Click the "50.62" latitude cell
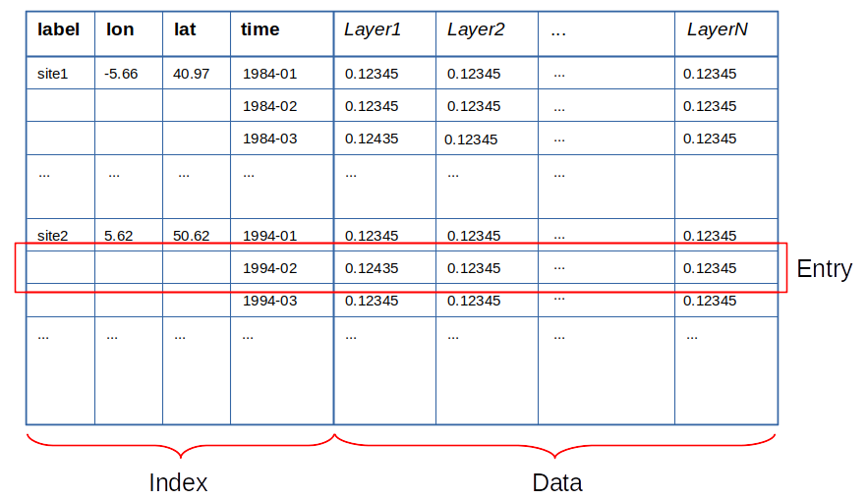The width and height of the screenshot is (868, 500). click(191, 236)
